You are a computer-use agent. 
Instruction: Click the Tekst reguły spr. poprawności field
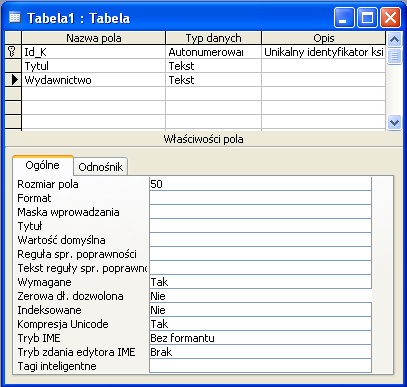click(260, 268)
